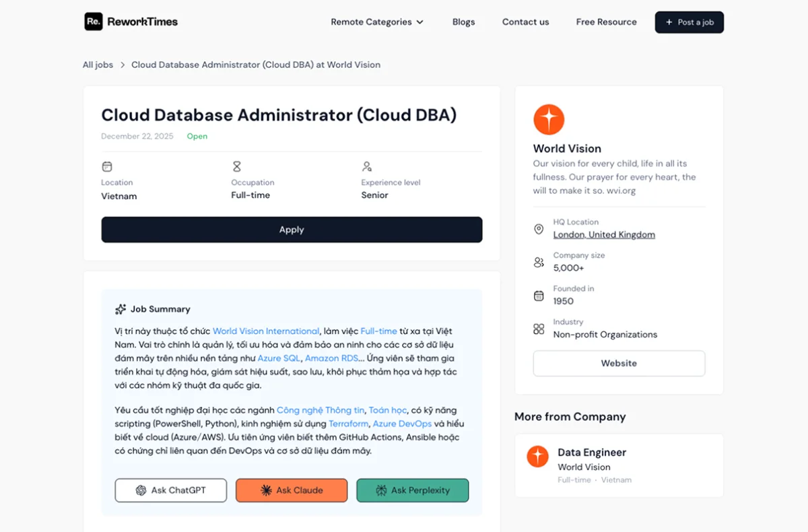Click the Industry grid icon
Viewport: 808px width, 532px height.
point(539,329)
